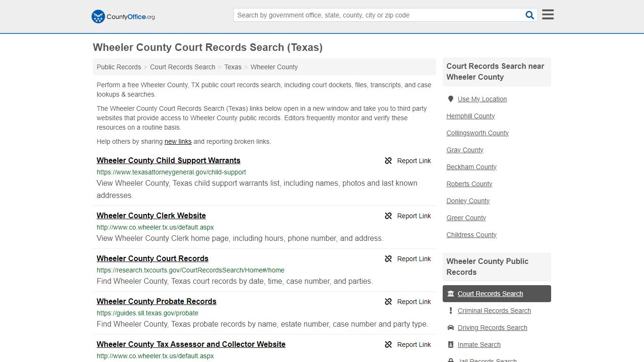Viewport: 644px width, 362px height.
Task: Open Wheeler County Tax Assessor and Collector Website
Action: tap(191, 344)
